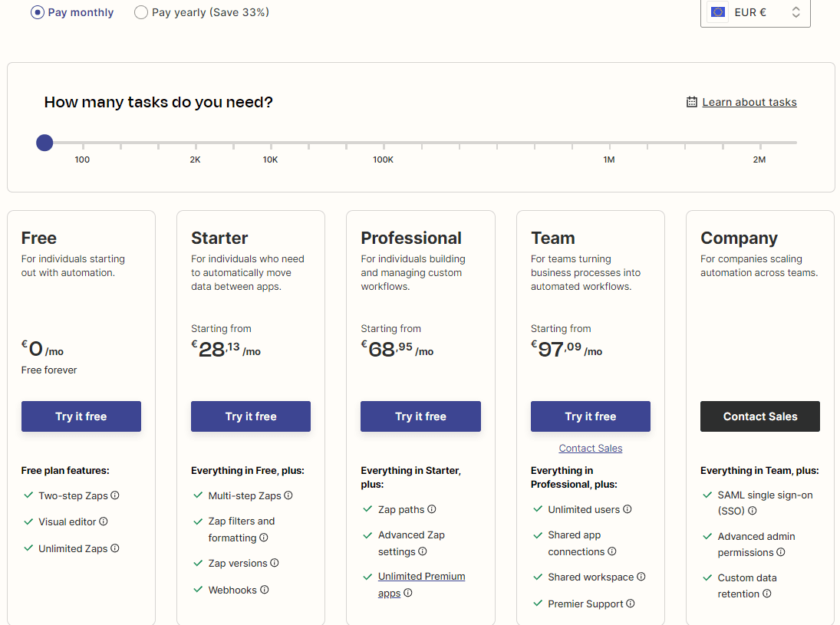This screenshot has height=625, width=840.
Task: Open Contact Sales link under Team plan
Action: click(x=591, y=449)
